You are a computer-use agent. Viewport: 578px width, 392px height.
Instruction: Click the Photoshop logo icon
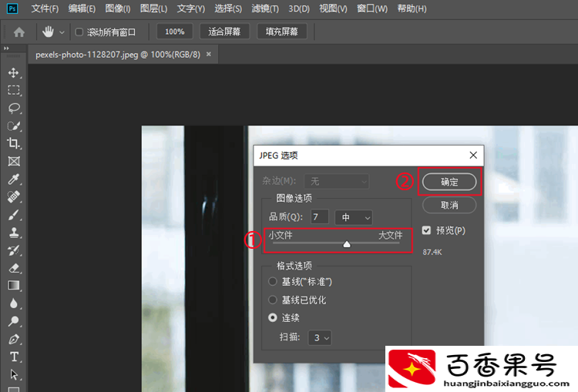pyautogui.click(x=12, y=8)
